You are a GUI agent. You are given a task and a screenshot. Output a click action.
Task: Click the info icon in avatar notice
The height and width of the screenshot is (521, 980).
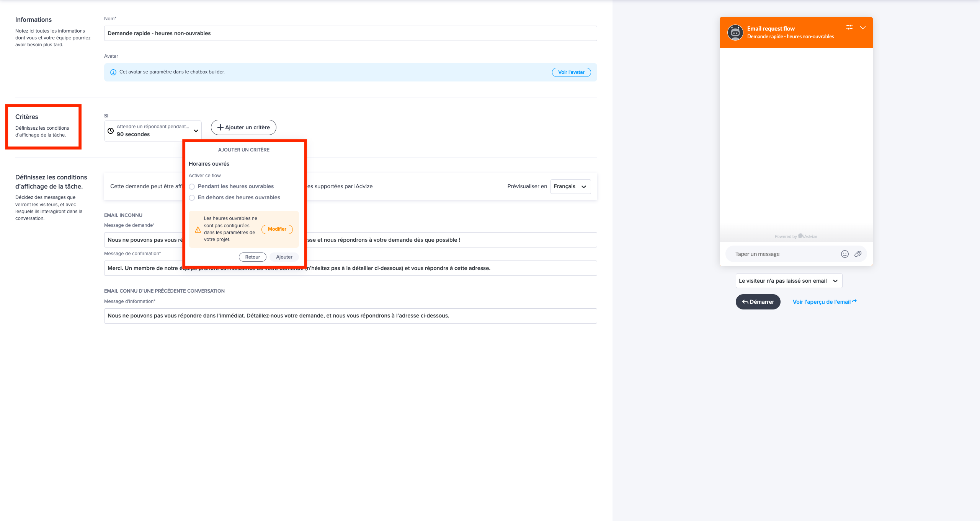[x=113, y=72]
